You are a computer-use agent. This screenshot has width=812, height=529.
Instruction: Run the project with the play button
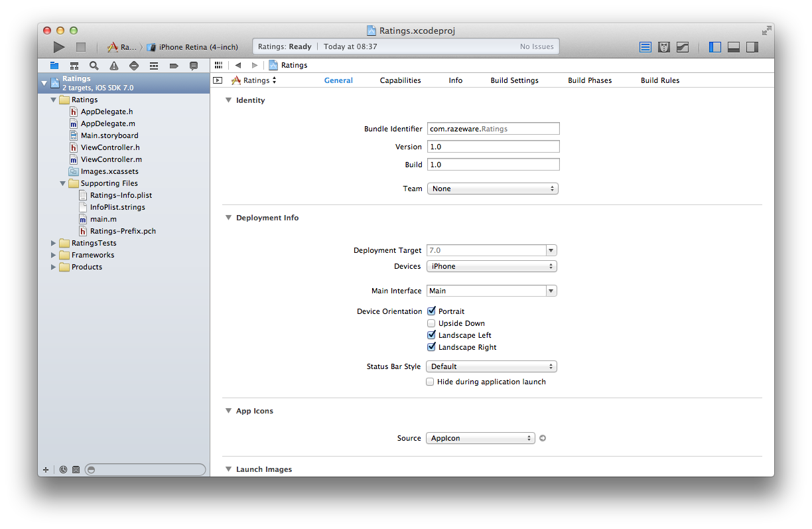pyautogui.click(x=59, y=47)
